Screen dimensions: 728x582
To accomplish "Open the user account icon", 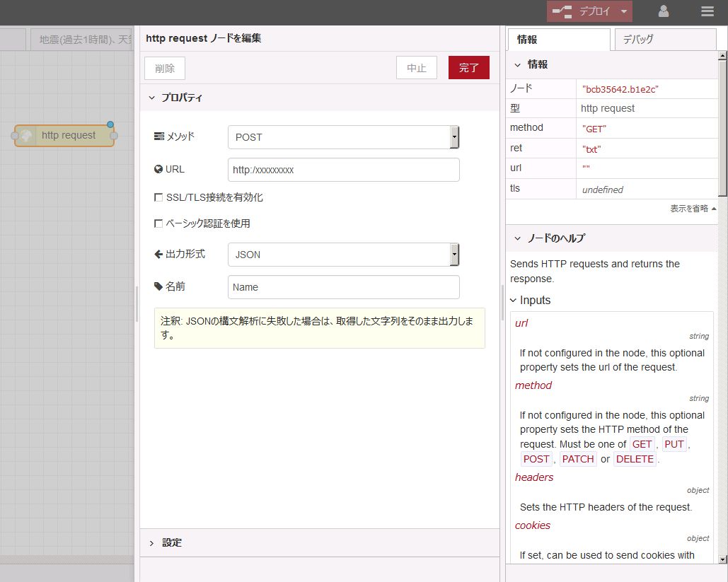I will (x=664, y=11).
